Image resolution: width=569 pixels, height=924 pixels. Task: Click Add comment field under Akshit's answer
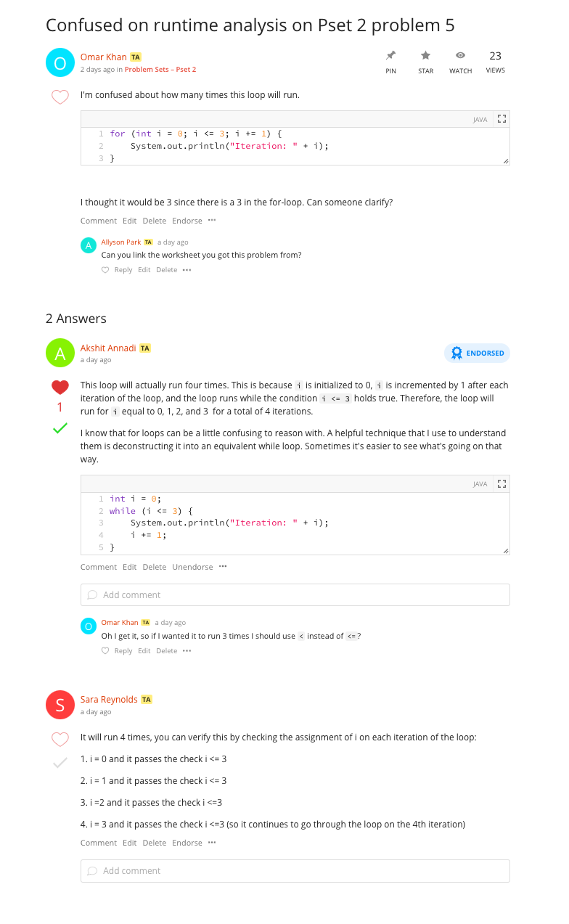coord(295,594)
